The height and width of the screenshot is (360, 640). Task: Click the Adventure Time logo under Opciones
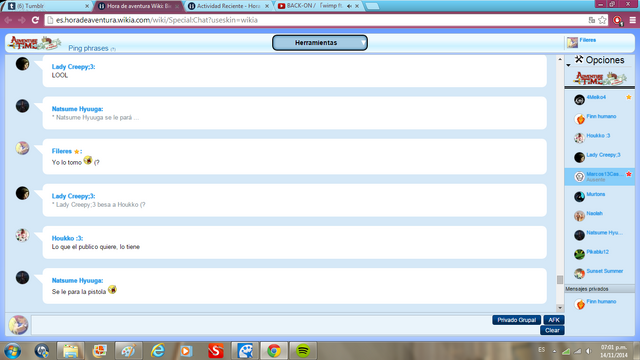(x=600, y=78)
